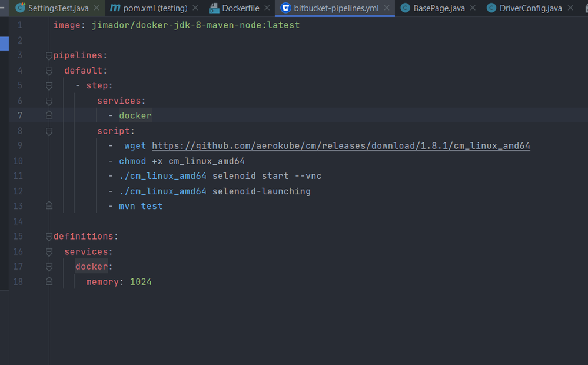Close the DriverConfig.java tab
Screen dimensions: 588x365
coord(570,8)
